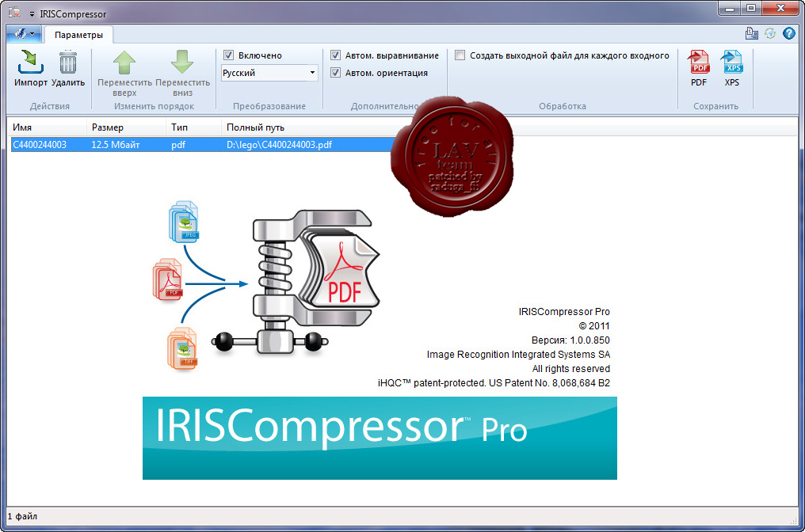
Task: Uncheck the Включено checkbox
Action: pos(228,55)
